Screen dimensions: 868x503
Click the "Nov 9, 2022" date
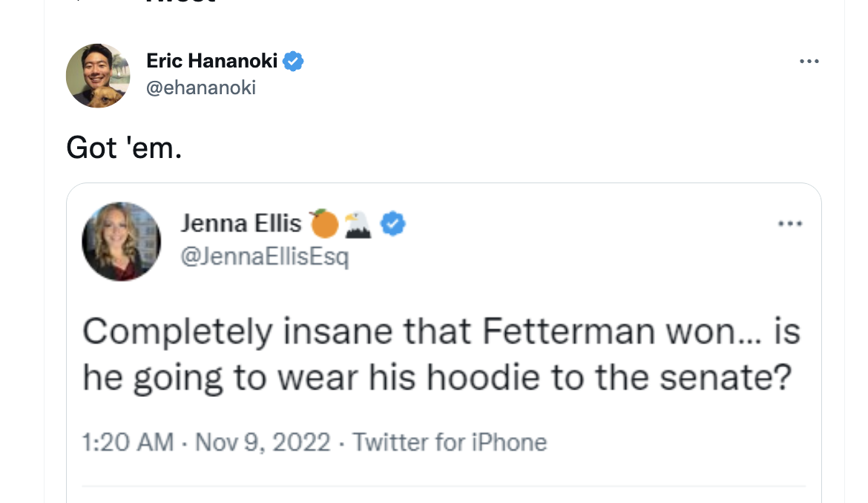262,442
